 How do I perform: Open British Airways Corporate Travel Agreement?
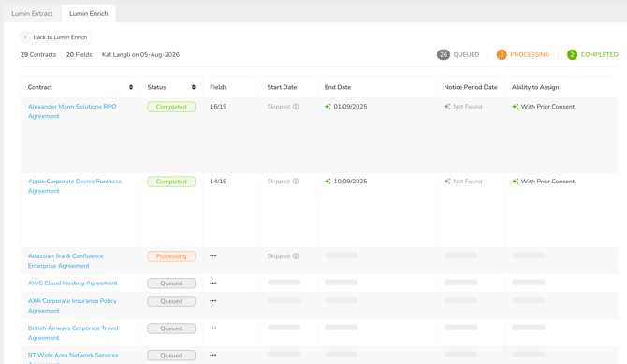pos(73,333)
